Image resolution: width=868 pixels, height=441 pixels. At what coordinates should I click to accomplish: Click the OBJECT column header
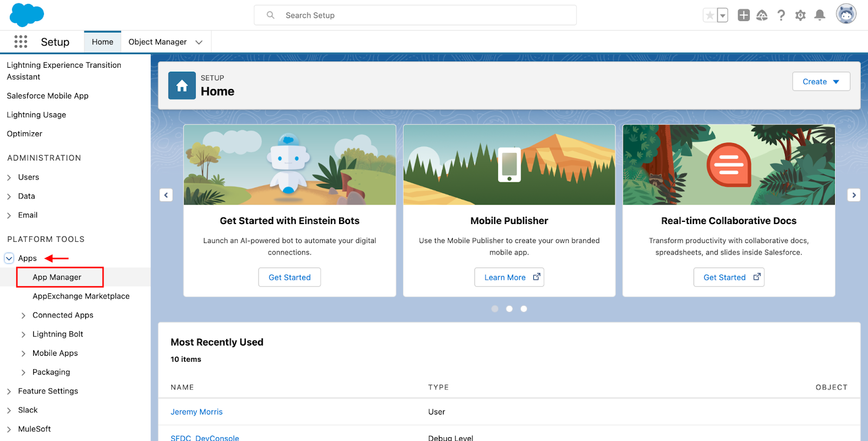click(832, 387)
